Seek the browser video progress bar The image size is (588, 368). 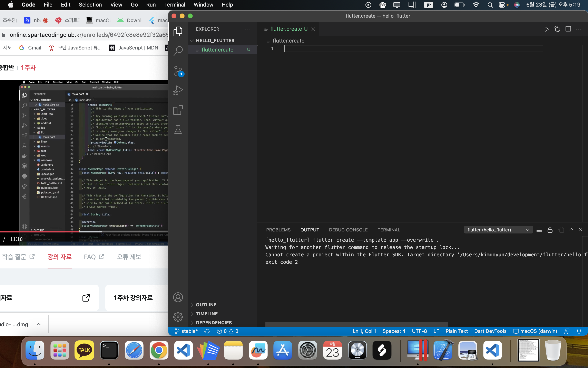(x=84, y=231)
